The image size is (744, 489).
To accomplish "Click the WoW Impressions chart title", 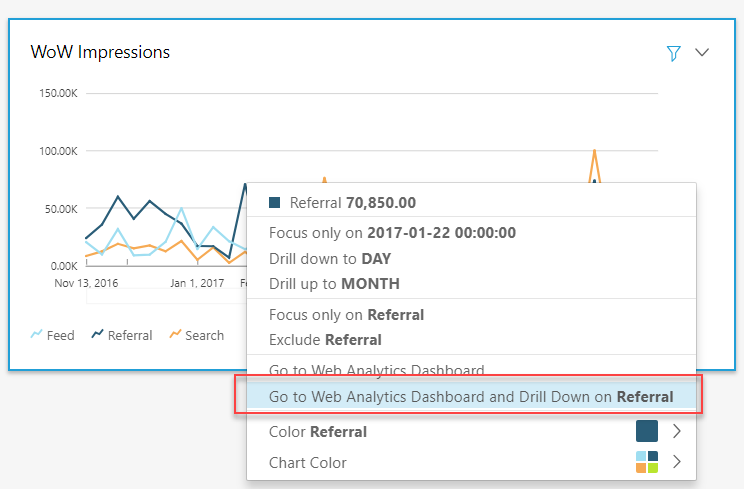I will coord(100,52).
